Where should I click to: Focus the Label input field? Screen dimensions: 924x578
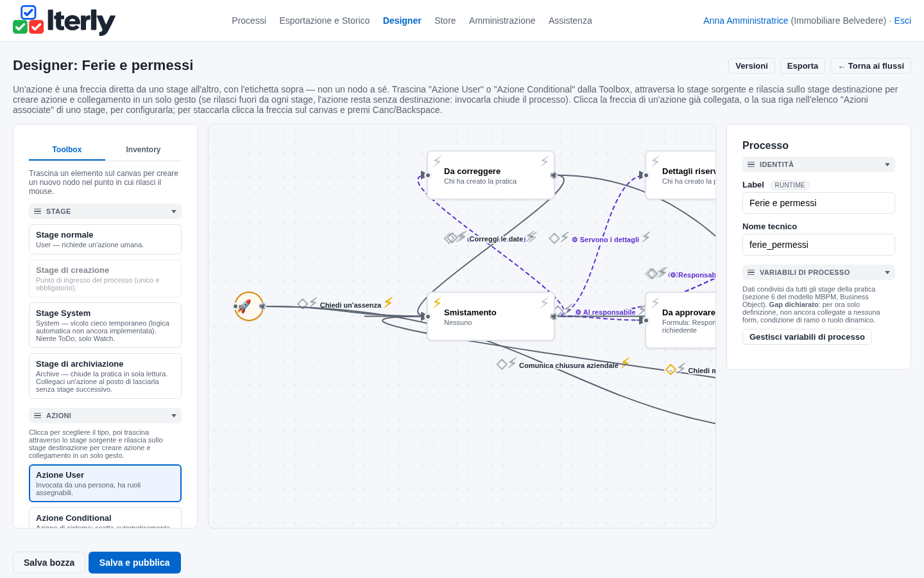[819, 203]
